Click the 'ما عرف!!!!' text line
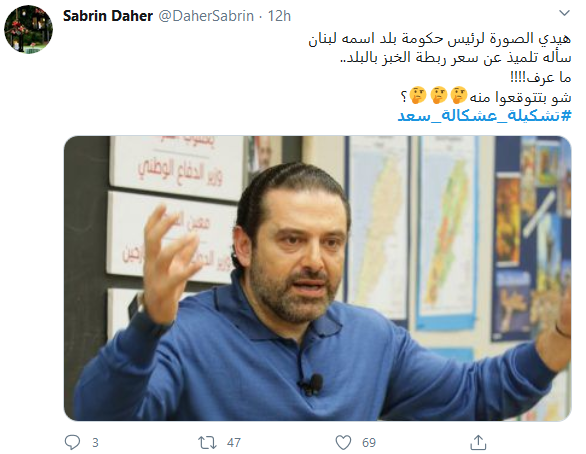This screenshot has width=586, height=454. (541, 77)
